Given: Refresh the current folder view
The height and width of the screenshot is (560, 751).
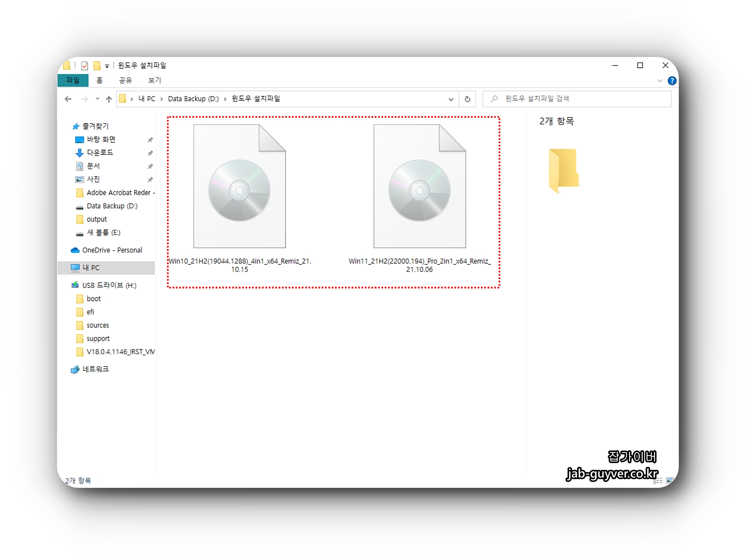Looking at the screenshot, I should [x=467, y=99].
